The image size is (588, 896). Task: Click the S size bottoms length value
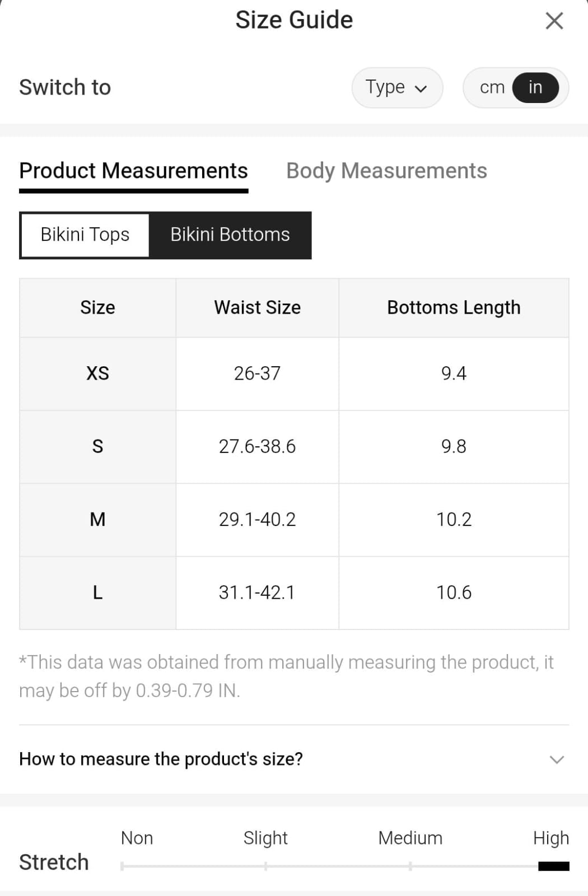pyautogui.click(x=454, y=446)
